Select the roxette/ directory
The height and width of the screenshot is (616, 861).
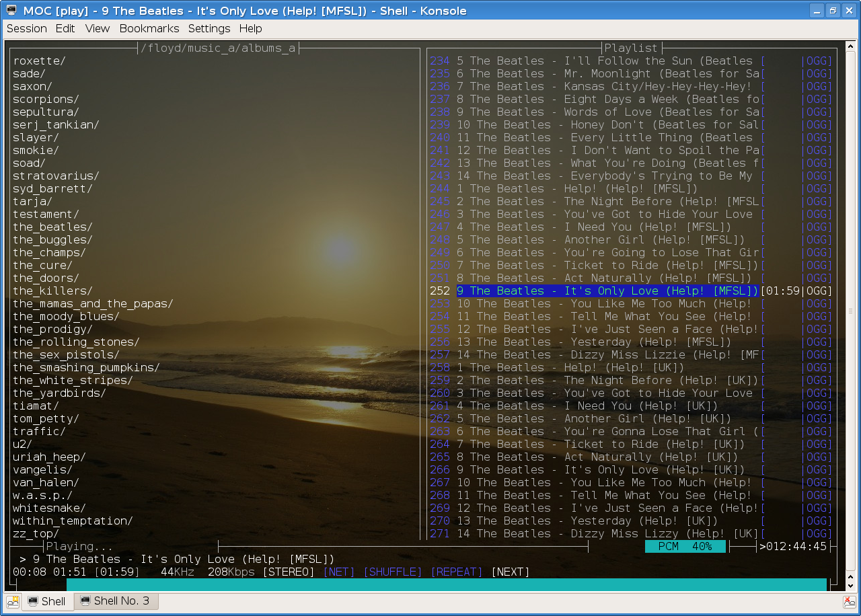(39, 61)
